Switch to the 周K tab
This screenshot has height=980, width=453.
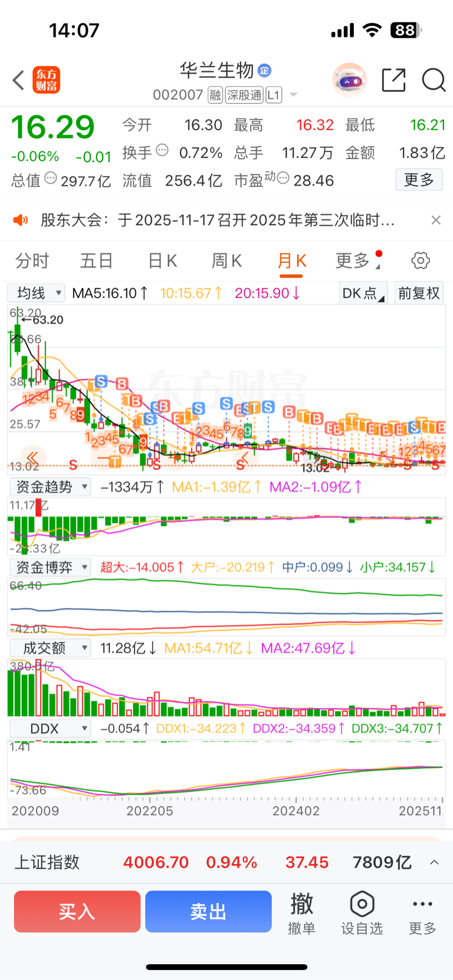coord(226,260)
